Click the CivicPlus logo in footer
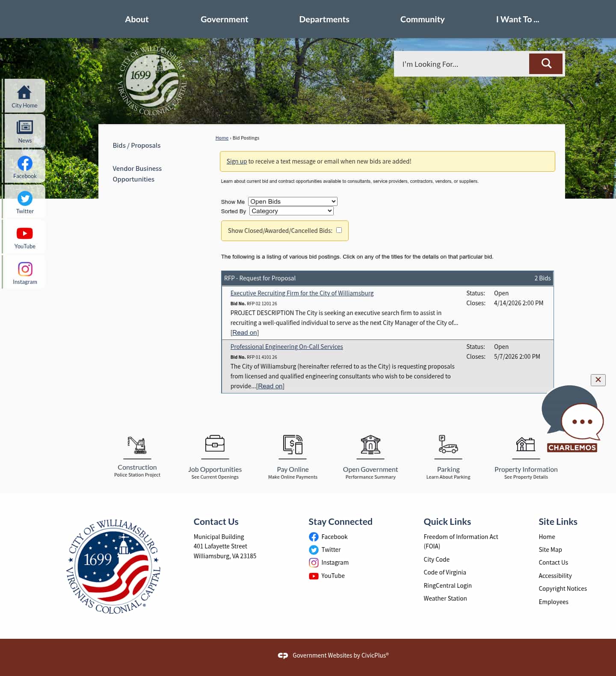The height and width of the screenshot is (676, 616). (x=283, y=655)
